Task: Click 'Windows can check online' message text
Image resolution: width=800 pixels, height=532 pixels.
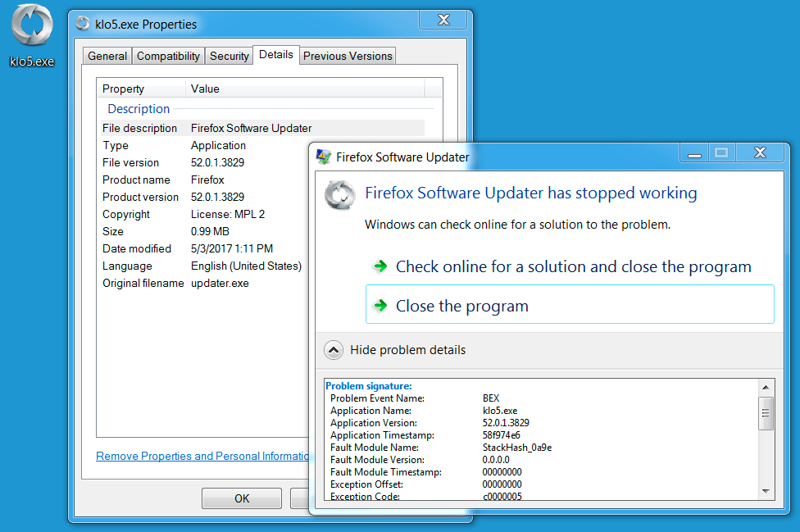Action: pyautogui.click(x=517, y=225)
